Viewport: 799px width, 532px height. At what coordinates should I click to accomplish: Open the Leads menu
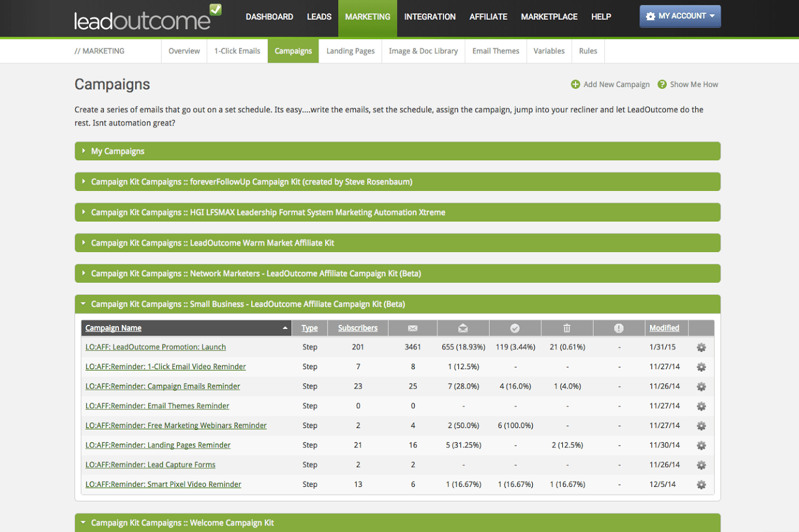pos(319,17)
